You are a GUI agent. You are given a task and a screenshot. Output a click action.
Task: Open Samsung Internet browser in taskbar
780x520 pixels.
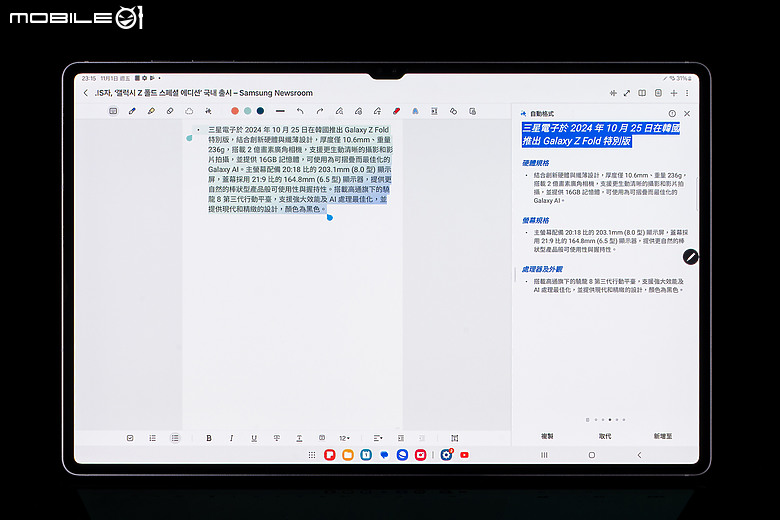click(x=402, y=455)
